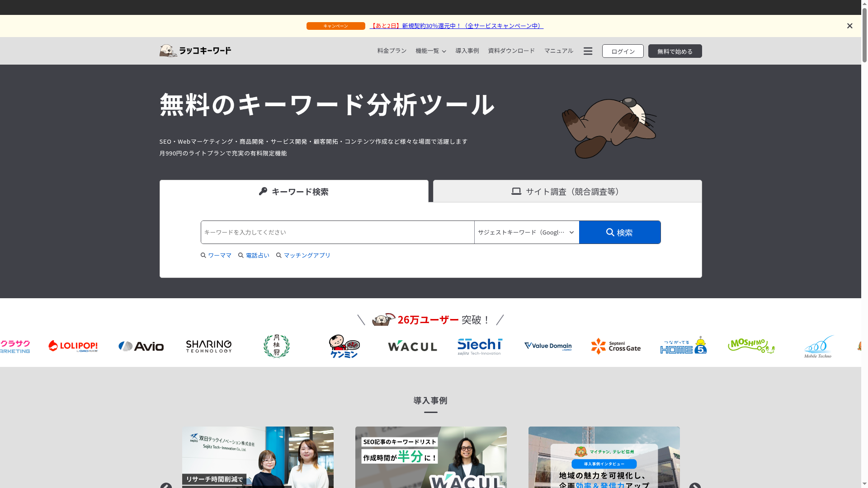Viewport: 868px width, 488px height.
Task: Click the LOLIPOP! logo
Action: pos(73,346)
